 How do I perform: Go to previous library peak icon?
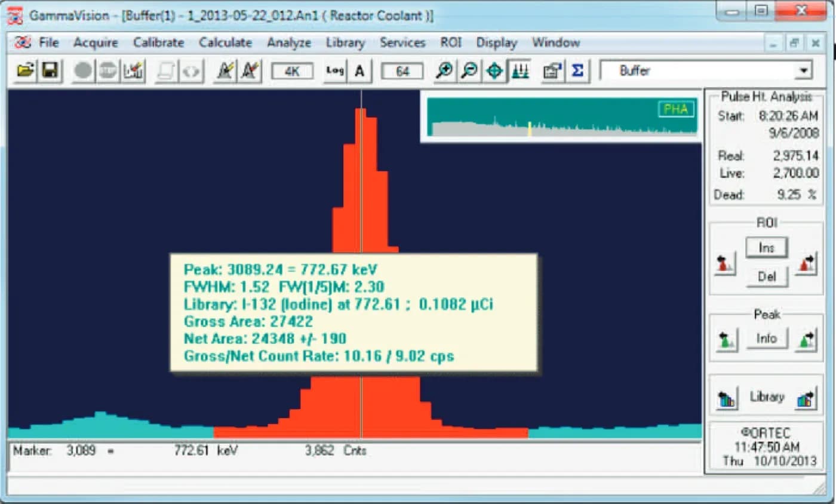click(726, 398)
